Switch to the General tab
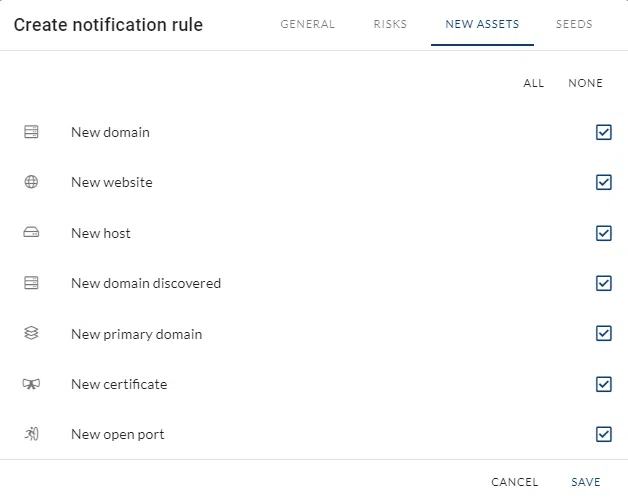The image size is (628, 501). pos(307,24)
